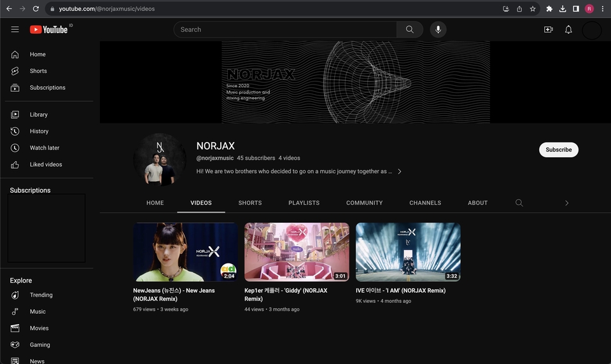The height and width of the screenshot is (364, 611).
Task: Open NewJeans New Jeans remix title
Action: coord(174,295)
